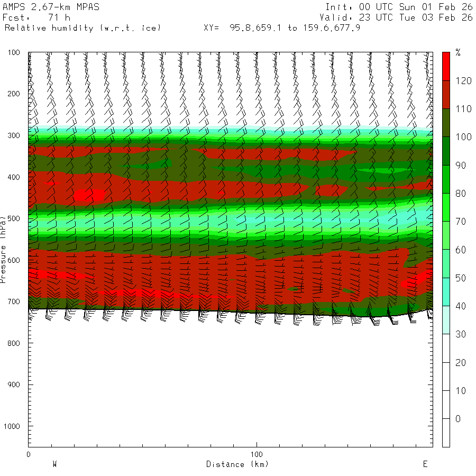
Task: Click the colorbar label 50
Action: click(x=461, y=278)
